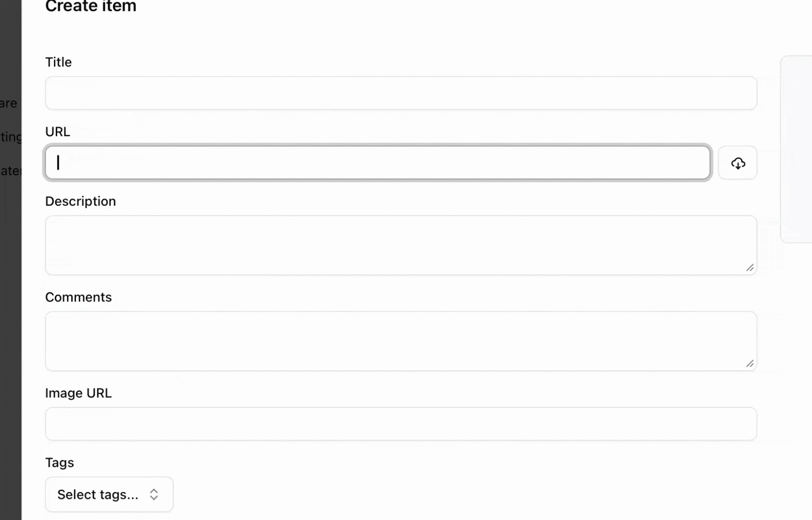Click into the Description textarea

pos(401,245)
